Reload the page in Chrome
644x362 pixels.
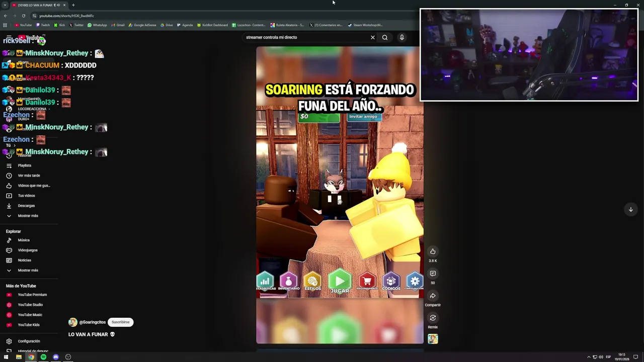coord(23,16)
